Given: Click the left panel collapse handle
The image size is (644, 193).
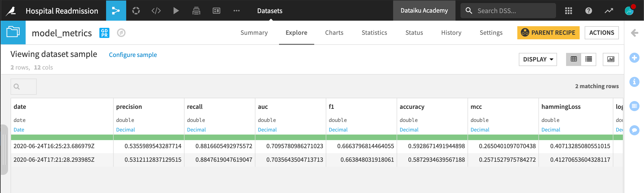Looking at the screenshot, I should (4, 150).
